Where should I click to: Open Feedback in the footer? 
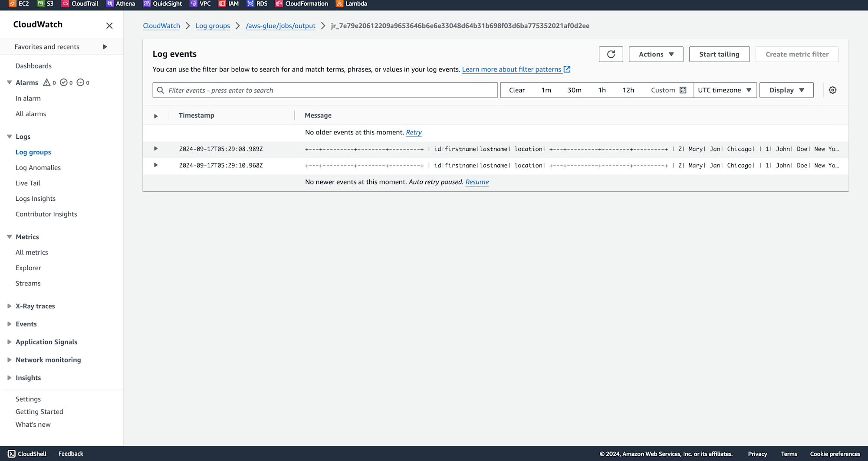coord(71,454)
